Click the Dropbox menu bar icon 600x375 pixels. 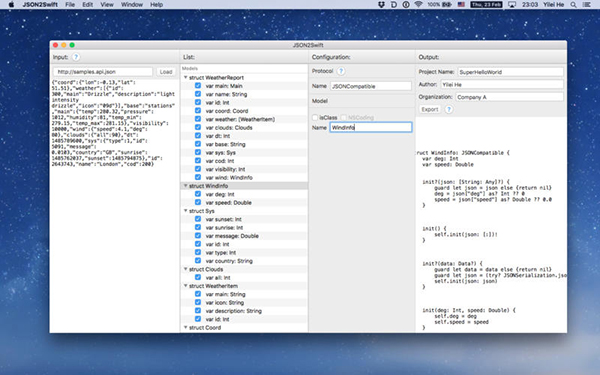pos(381,5)
